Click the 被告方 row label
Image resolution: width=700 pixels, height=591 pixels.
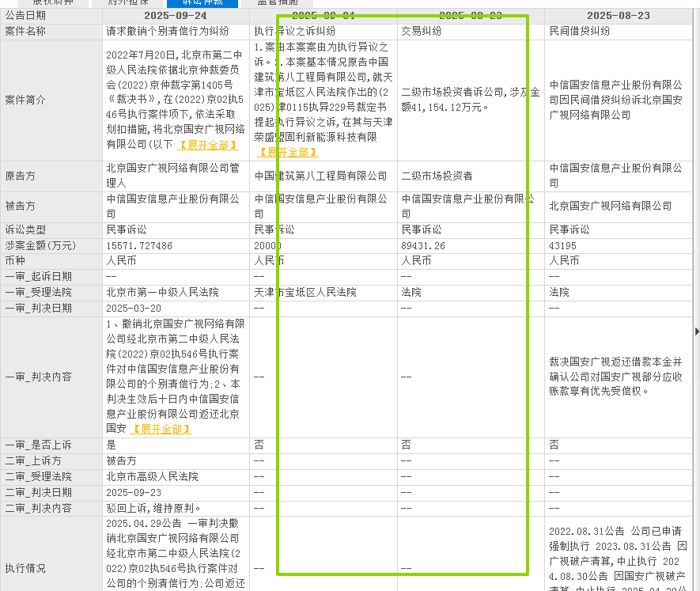tap(20, 206)
